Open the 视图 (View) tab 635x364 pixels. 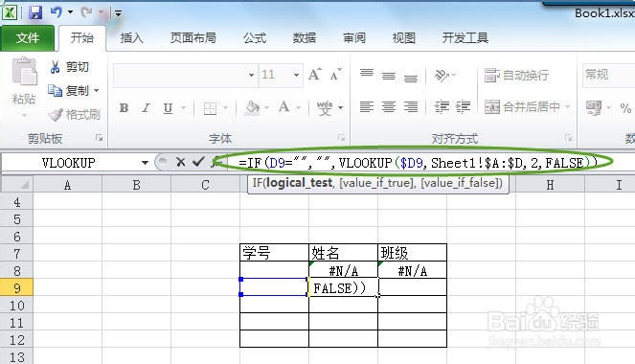tap(404, 38)
